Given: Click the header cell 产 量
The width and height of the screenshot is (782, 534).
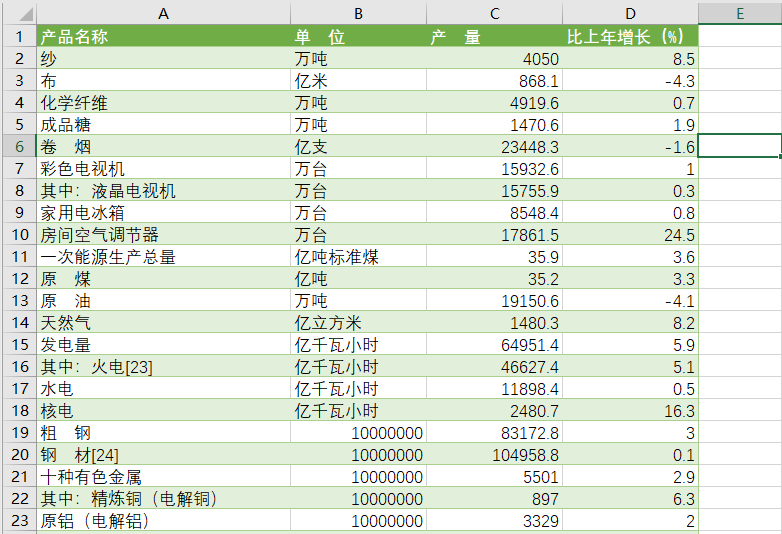Looking at the screenshot, I should (x=495, y=36).
